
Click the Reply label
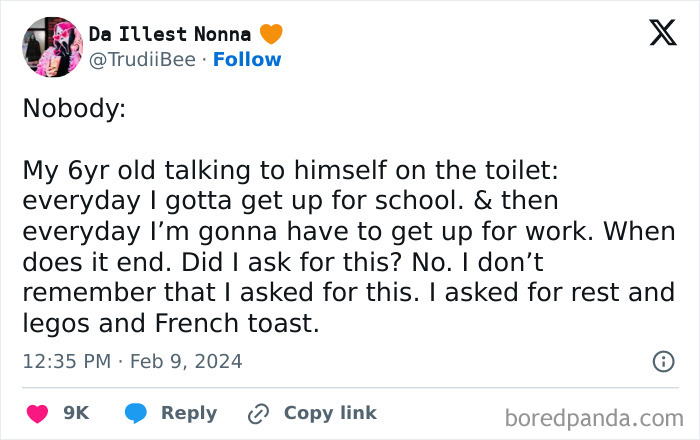coord(188,413)
